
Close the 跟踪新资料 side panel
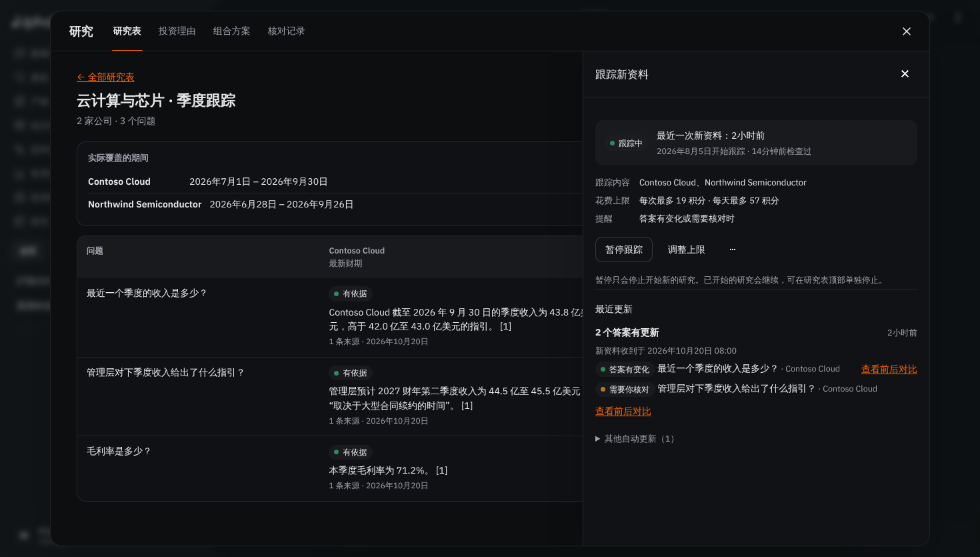tap(905, 74)
